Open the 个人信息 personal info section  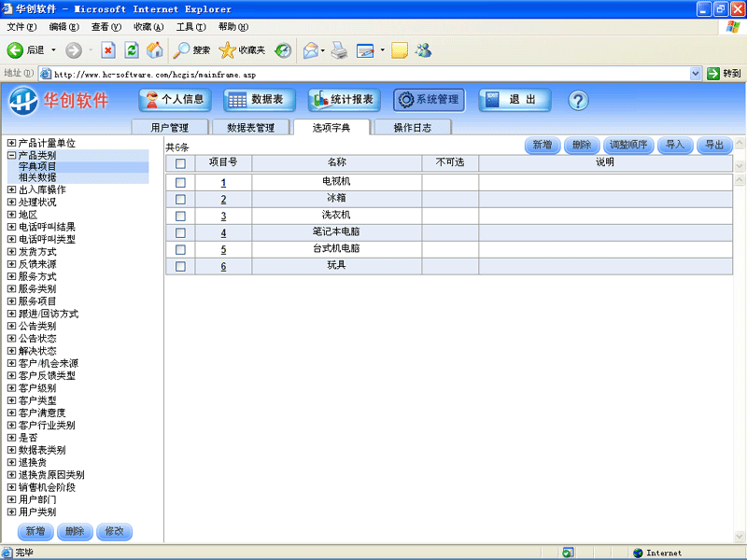click(x=175, y=101)
